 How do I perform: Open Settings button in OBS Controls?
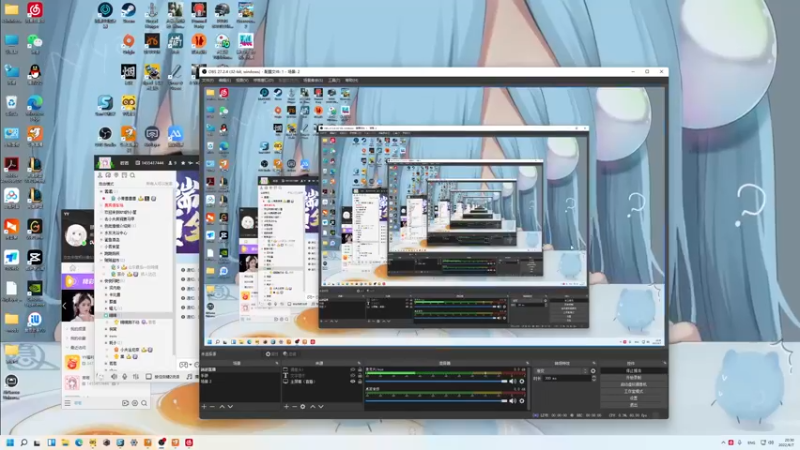pyautogui.click(x=633, y=398)
